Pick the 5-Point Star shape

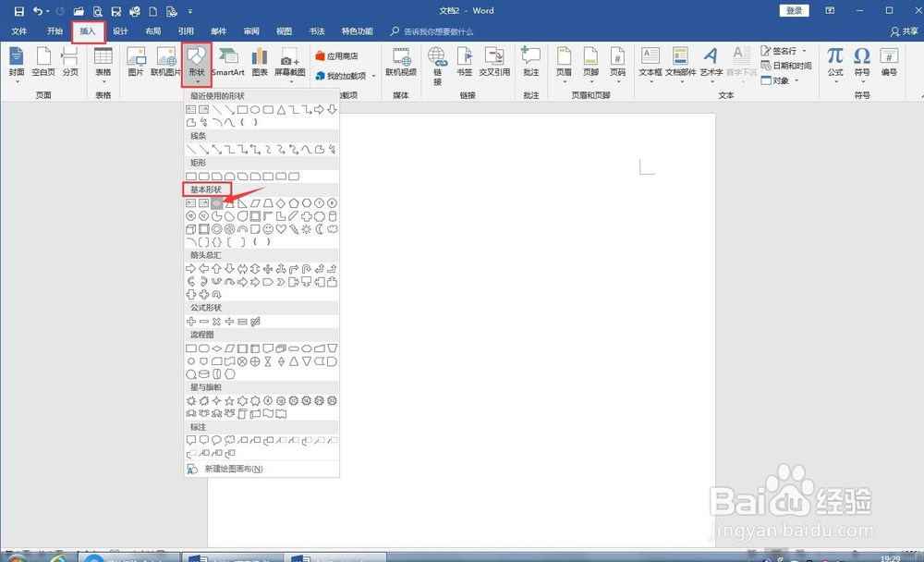pos(230,400)
